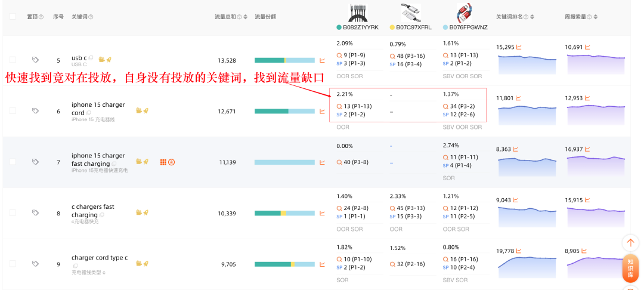Open search volume trend next to 12,953
Viewport: 644px width, 290px height.
pos(588,98)
